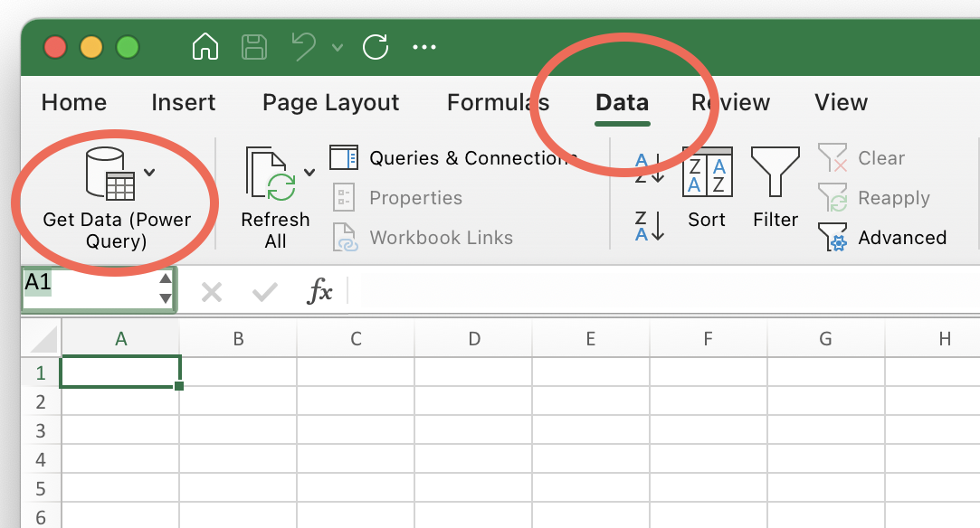Open the More commands ellipsis menu
Screen dimensions: 980x528
(x=424, y=47)
